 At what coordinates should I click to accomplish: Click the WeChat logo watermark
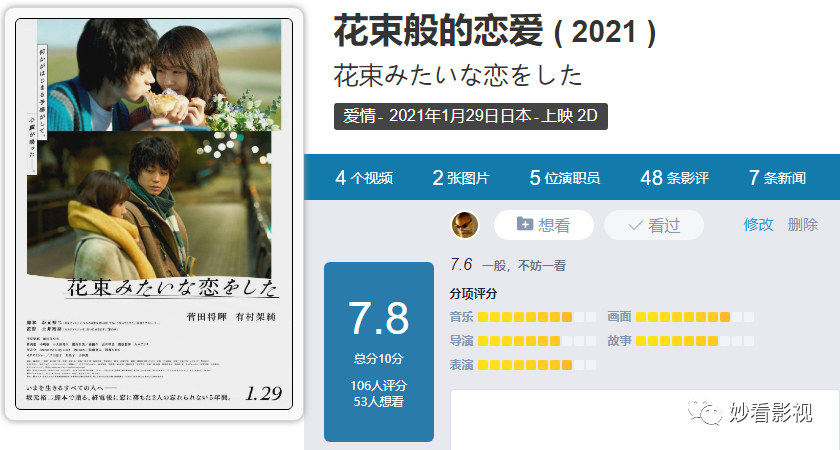coord(705,411)
